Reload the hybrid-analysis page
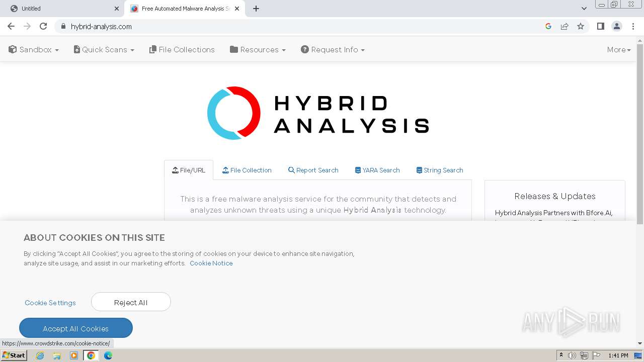This screenshot has height=362, width=644. click(43, 26)
